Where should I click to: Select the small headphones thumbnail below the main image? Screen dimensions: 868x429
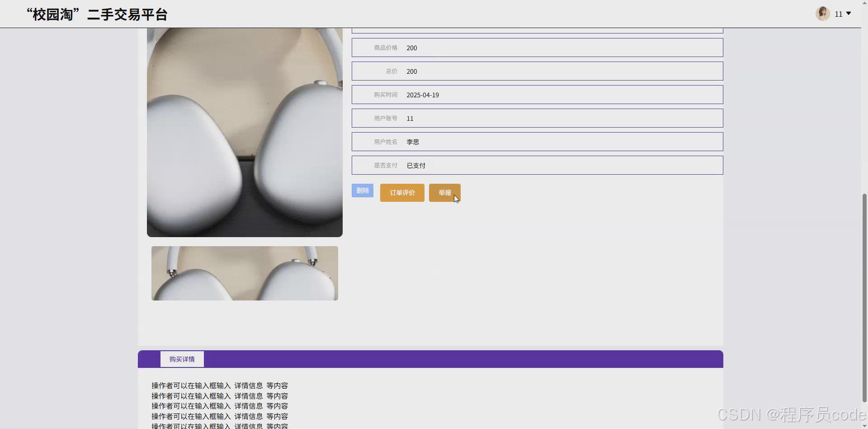point(244,273)
